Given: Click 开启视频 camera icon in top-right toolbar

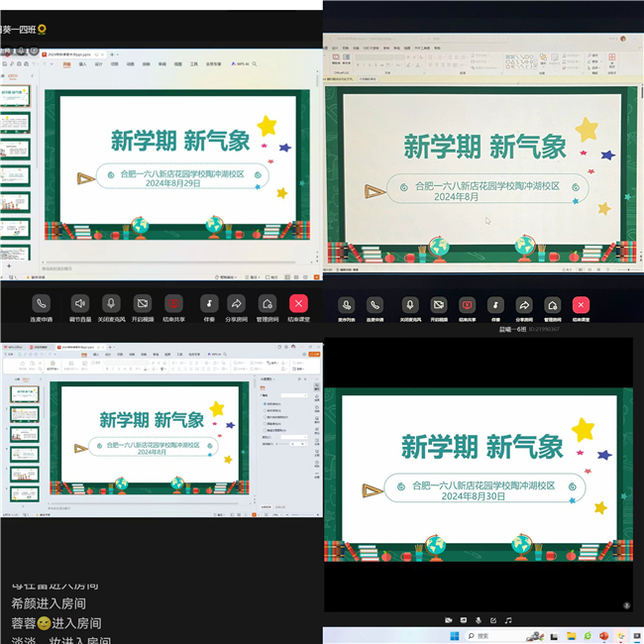Looking at the screenshot, I should (x=439, y=305).
